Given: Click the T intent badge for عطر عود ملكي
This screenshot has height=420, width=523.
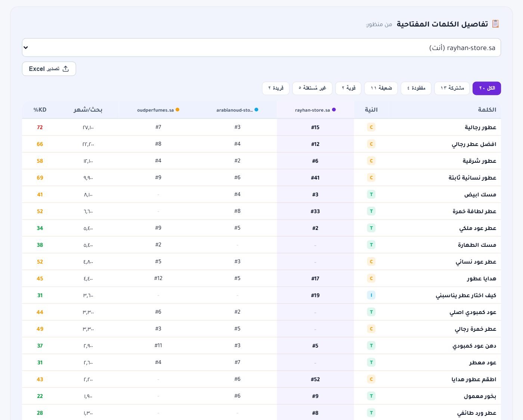Looking at the screenshot, I should coord(371,228).
